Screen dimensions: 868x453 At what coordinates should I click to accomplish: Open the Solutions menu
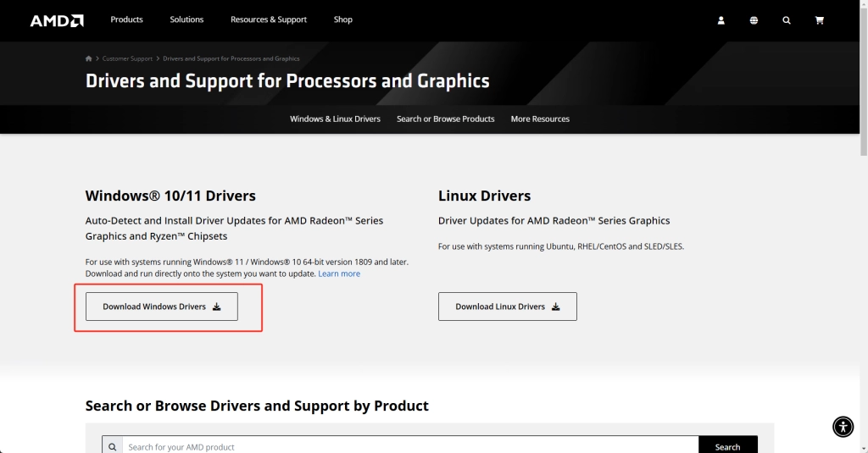click(x=186, y=19)
